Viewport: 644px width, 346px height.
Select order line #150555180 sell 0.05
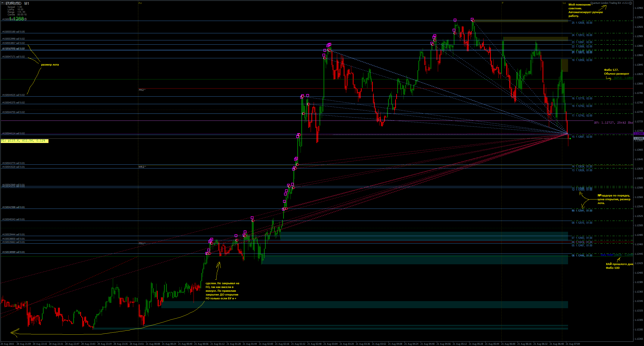pyautogui.click(x=14, y=32)
